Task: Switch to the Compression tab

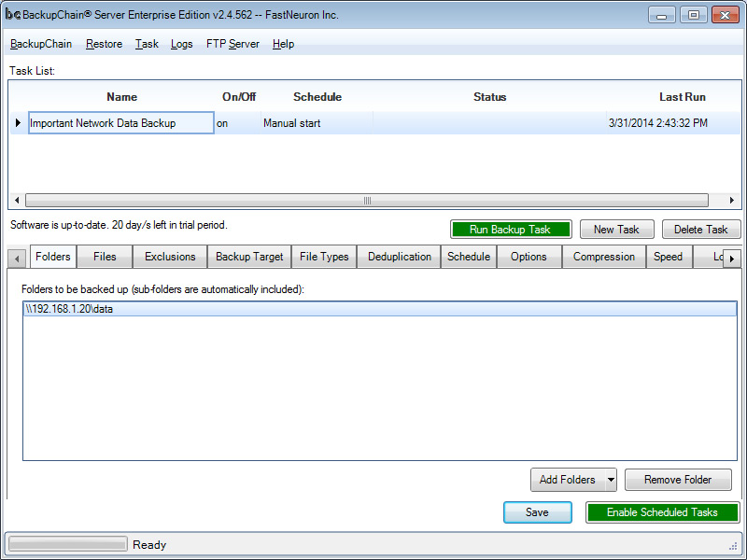Action: [x=603, y=257]
